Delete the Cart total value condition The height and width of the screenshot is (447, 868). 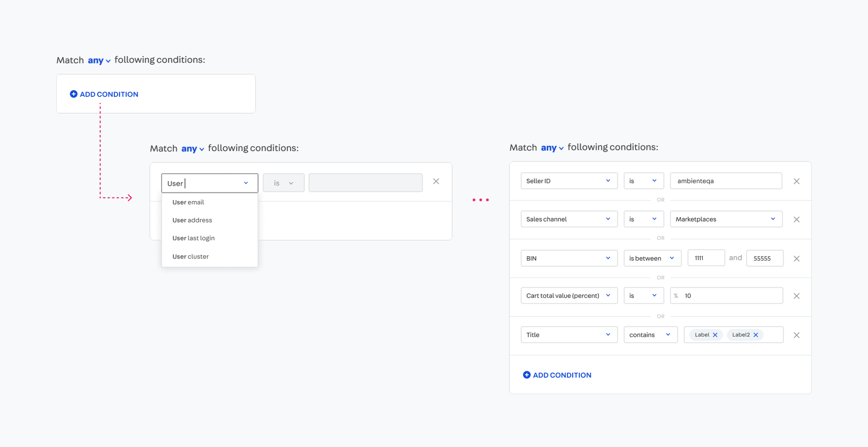(796, 296)
